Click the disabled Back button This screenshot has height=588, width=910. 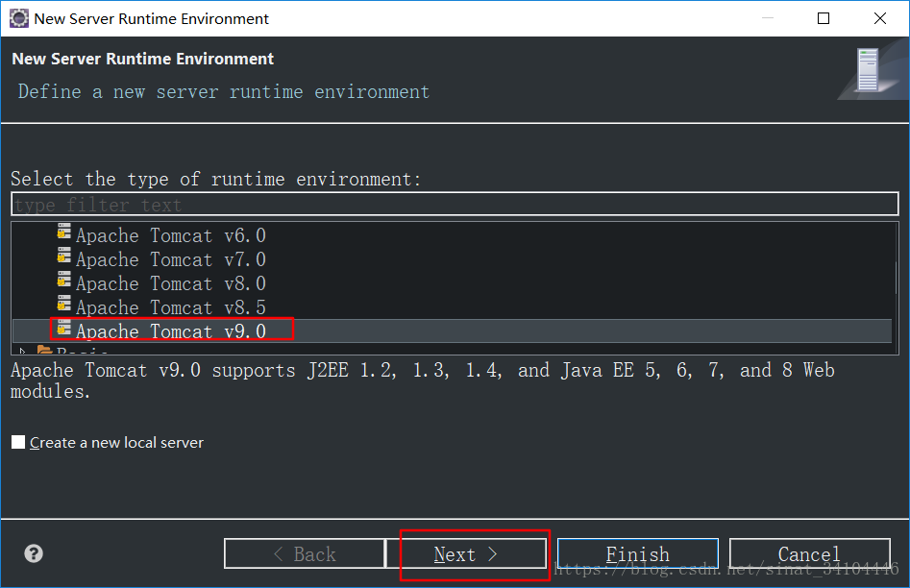pos(305,553)
